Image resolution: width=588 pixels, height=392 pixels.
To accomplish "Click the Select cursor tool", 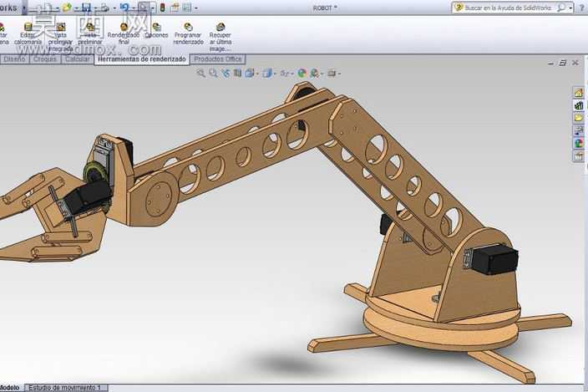I will tap(144, 8).
